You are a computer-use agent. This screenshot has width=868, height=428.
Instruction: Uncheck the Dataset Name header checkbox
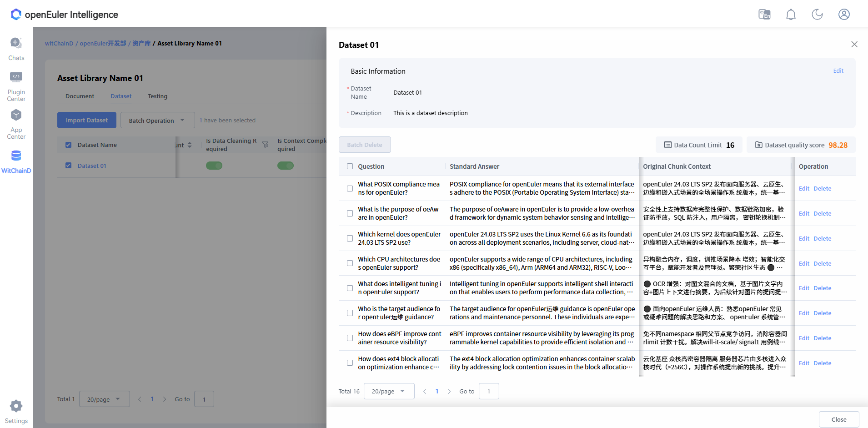[68, 145]
